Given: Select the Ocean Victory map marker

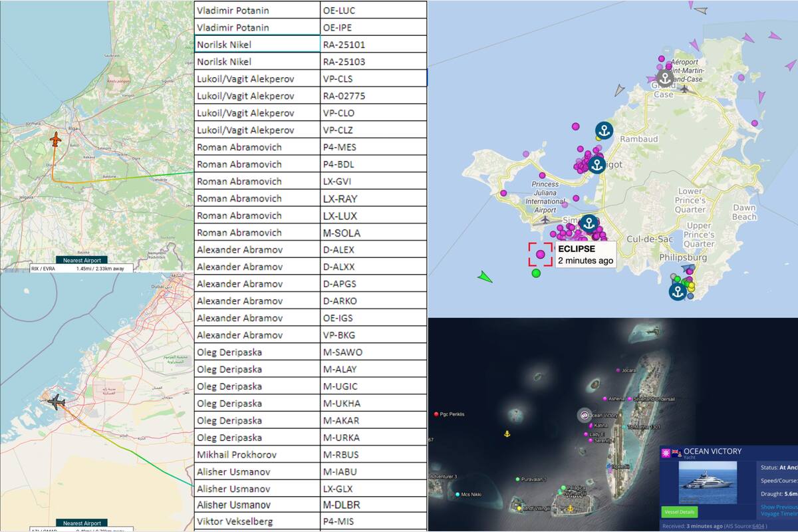Looking at the screenshot, I should tap(584, 416).
